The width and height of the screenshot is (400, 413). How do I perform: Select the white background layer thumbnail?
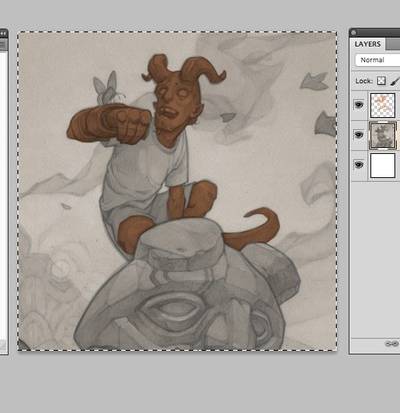pos(383,165)
